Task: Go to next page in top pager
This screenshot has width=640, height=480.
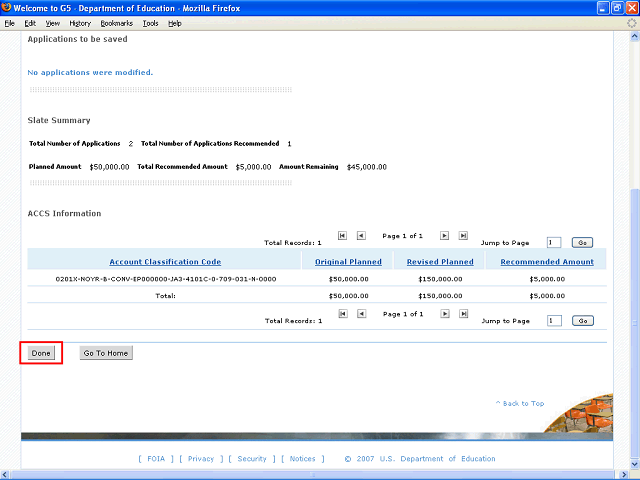Action: [x=444, y=236]
